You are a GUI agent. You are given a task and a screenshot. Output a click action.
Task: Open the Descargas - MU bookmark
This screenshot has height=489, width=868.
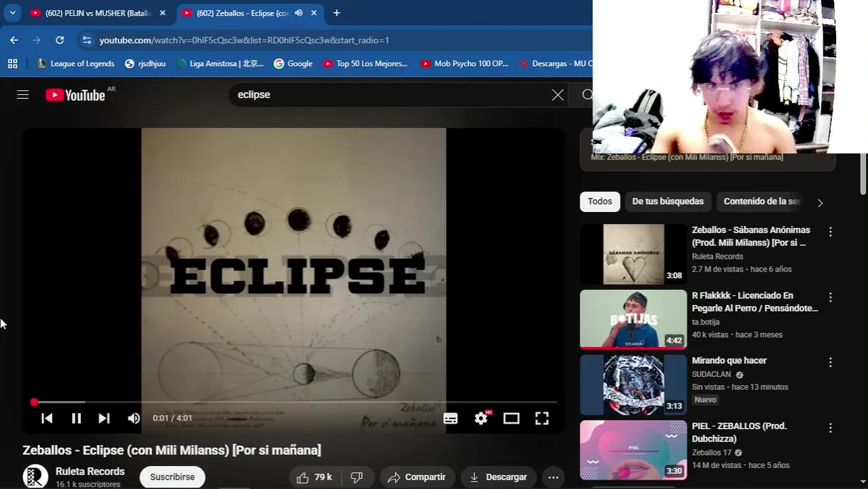[x=556, y=63]
